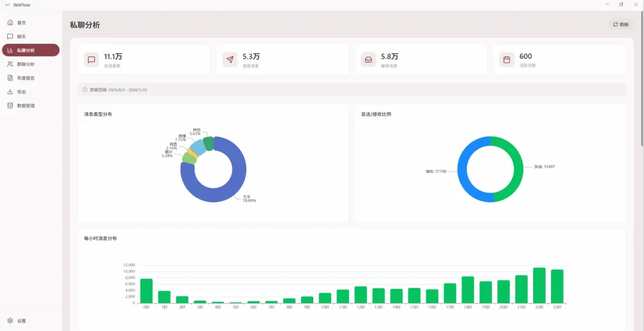This screenshot has height=331, width=644.
Task: Open the 导出 export page
Action: 31,92
